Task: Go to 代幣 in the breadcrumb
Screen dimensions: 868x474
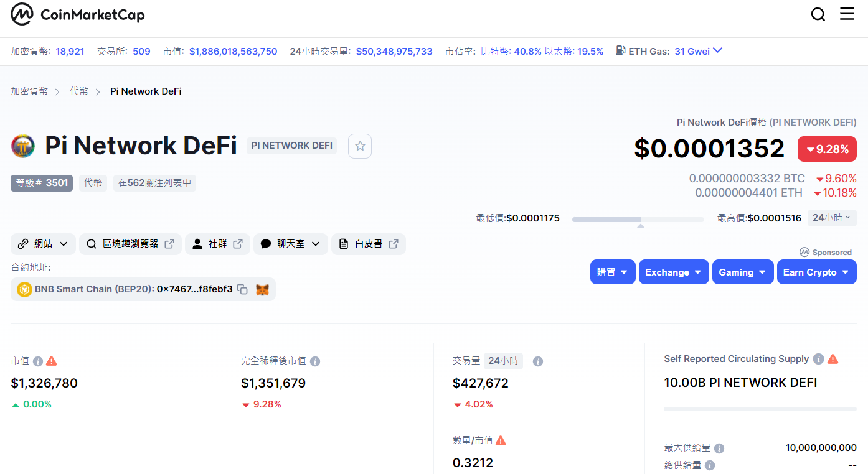Action: coord(79,91)
